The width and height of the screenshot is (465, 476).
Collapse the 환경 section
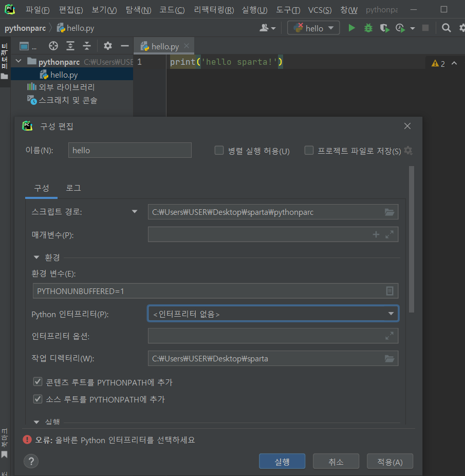pyautogui.click(x=36, y=258)
